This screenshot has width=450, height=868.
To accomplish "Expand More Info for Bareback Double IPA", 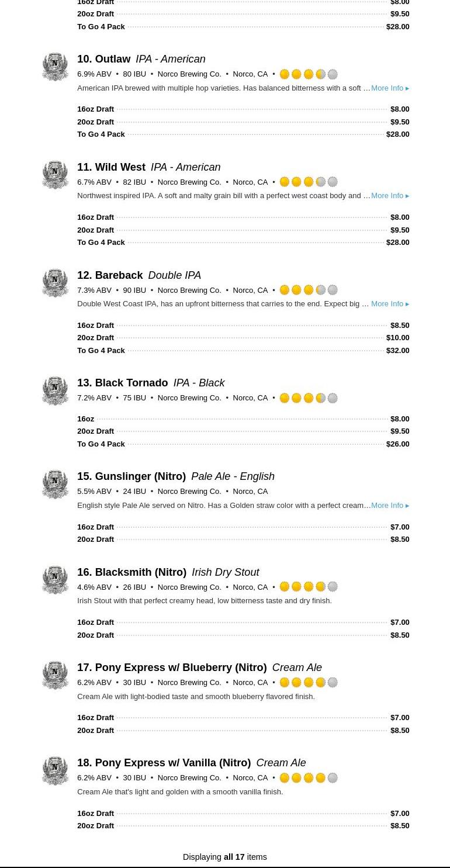I will pos(390,304).
